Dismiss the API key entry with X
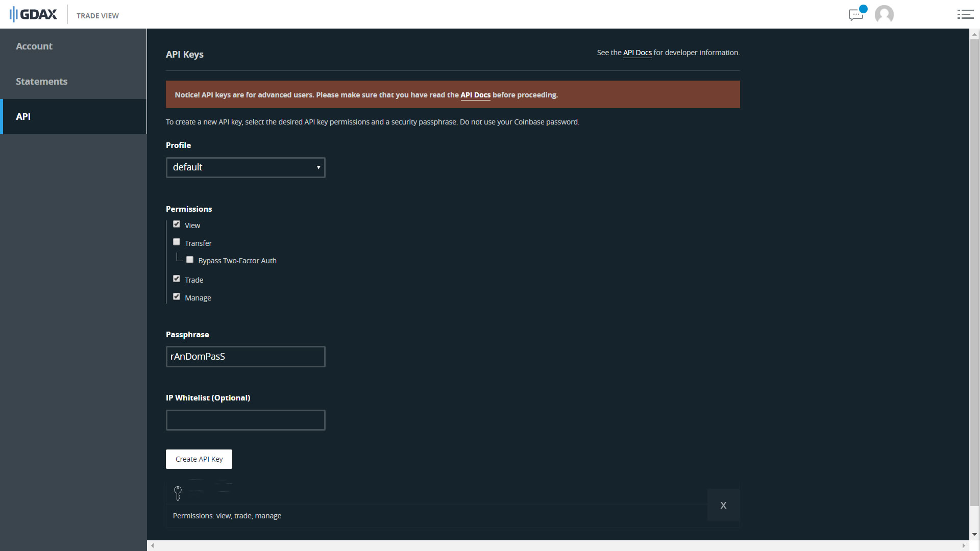980x551 pixels. click(x=724, y=505)
